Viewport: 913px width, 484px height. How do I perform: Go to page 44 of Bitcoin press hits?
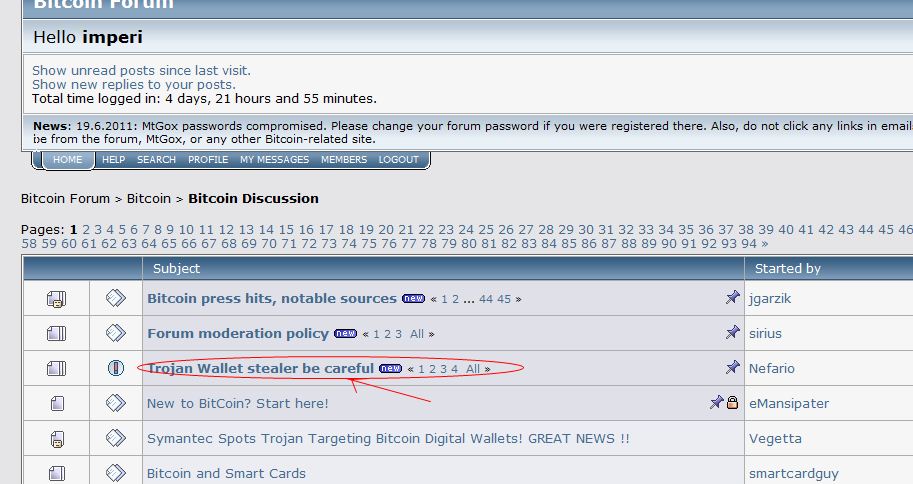point(486,299)
